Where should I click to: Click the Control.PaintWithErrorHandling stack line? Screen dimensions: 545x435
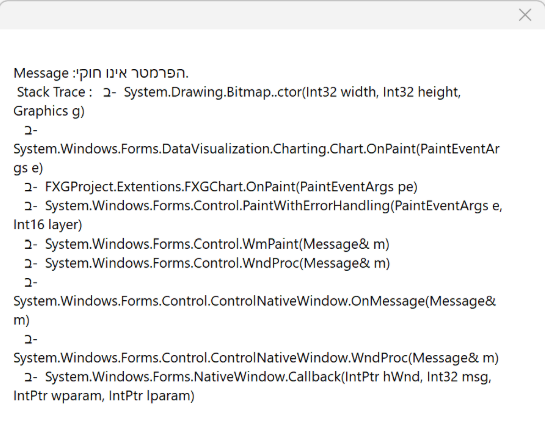tap(274, 206)
